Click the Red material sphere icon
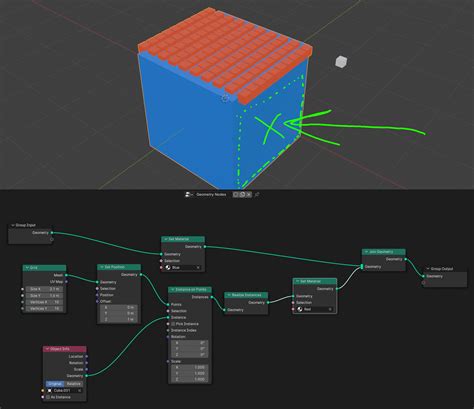Viewport: 474px width, 409px height. (x=300, y=309)
